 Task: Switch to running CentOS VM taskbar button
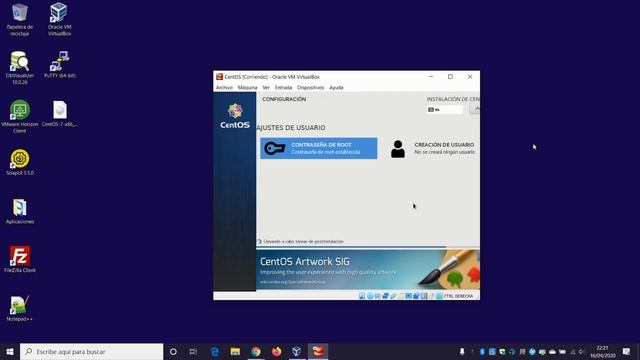click(318, 351)
